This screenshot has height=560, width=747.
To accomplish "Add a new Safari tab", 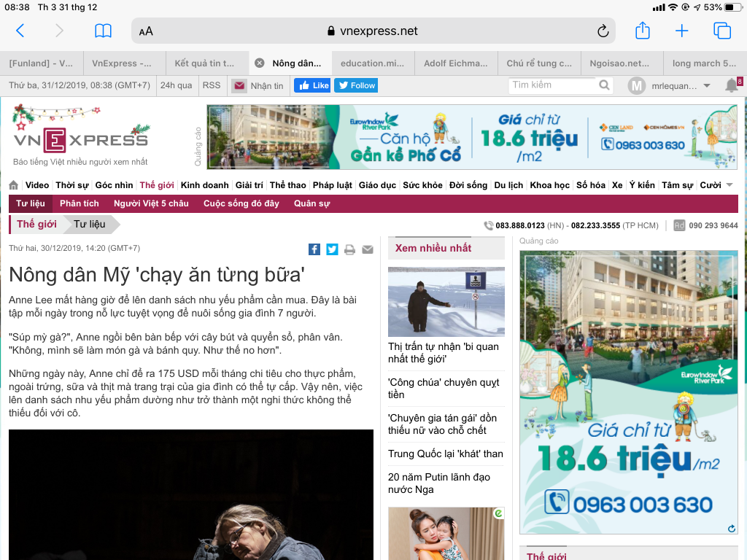I will (x=682, y=31).
